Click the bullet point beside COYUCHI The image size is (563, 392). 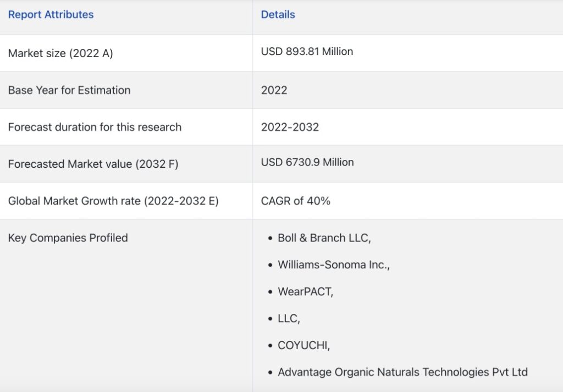pyautogui.click(x=270, y=346)
